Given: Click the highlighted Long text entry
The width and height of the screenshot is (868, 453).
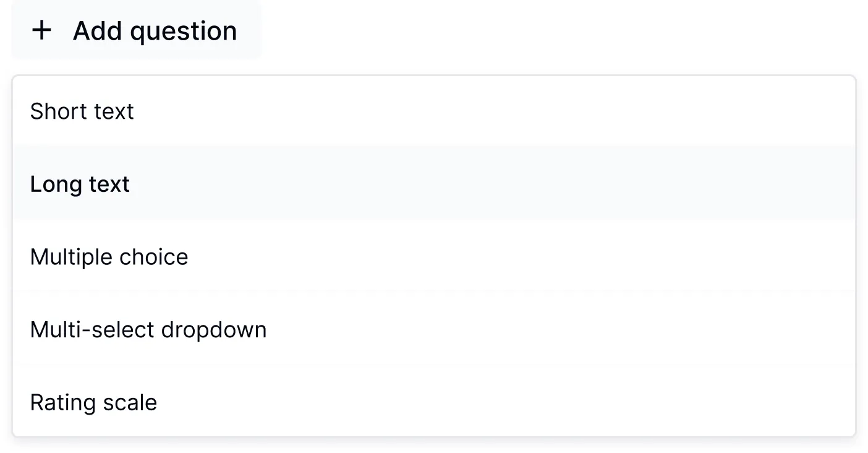Looking at the screenshot, I should pyautogui.click(x=80, y=184).
